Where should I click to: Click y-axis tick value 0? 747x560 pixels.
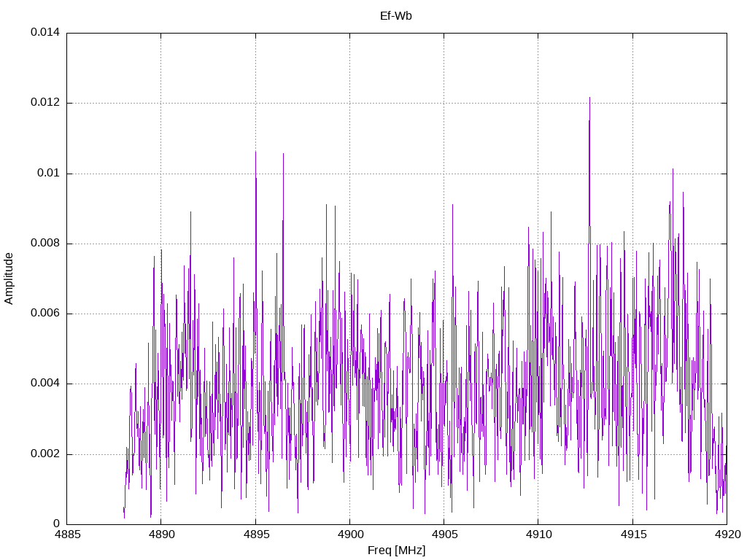[x=56, y=524]
